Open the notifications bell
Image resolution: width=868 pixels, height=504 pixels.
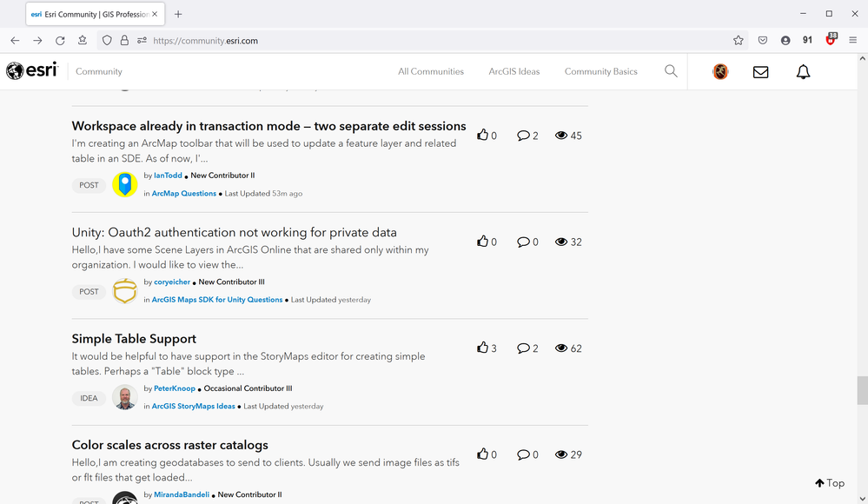pyautogui.click(x=803, y=71)
